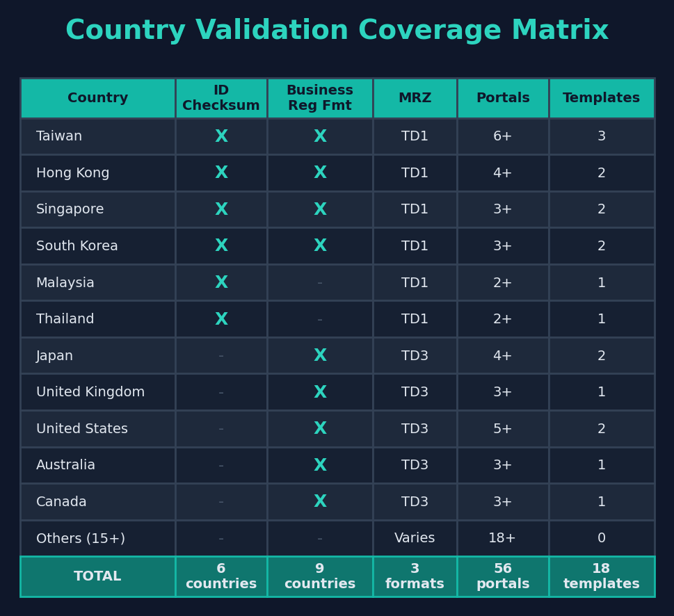674x616 pixels.
Task: Click the TOTAL row label
Action: point(97,576)
